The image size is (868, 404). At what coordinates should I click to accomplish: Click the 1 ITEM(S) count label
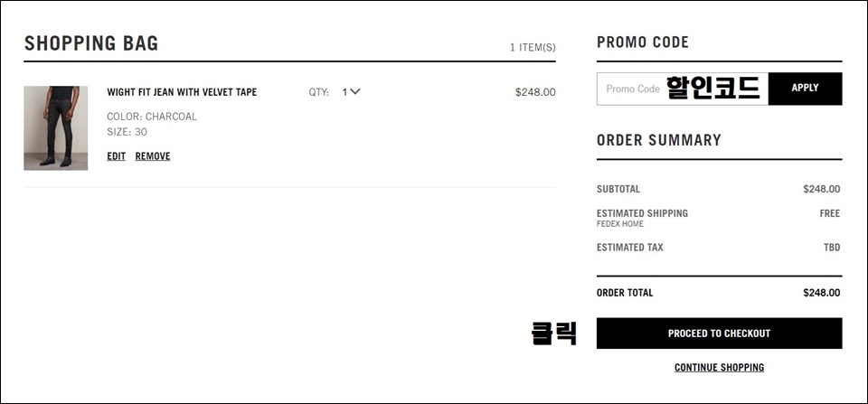point(533,48)
